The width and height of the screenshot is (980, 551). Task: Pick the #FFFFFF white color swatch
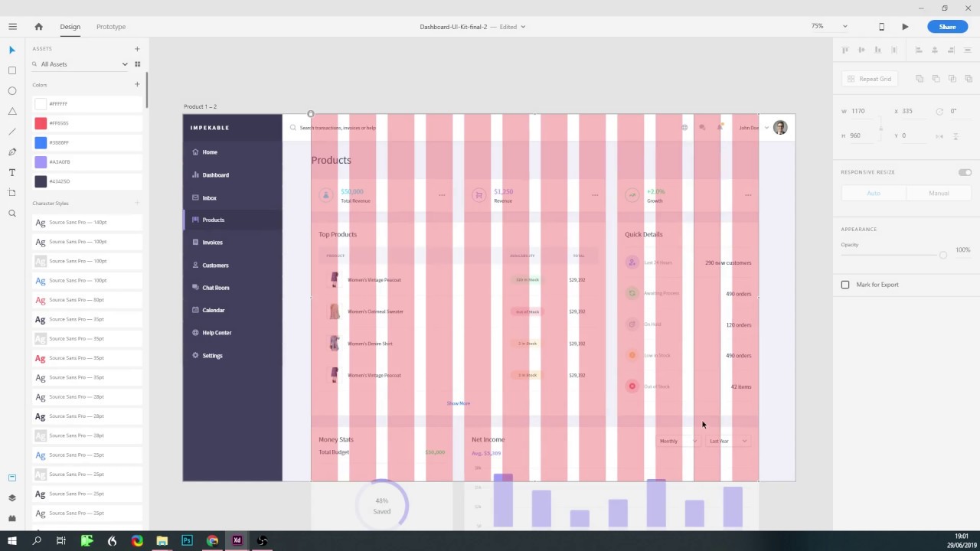click(x=41, y=104)
